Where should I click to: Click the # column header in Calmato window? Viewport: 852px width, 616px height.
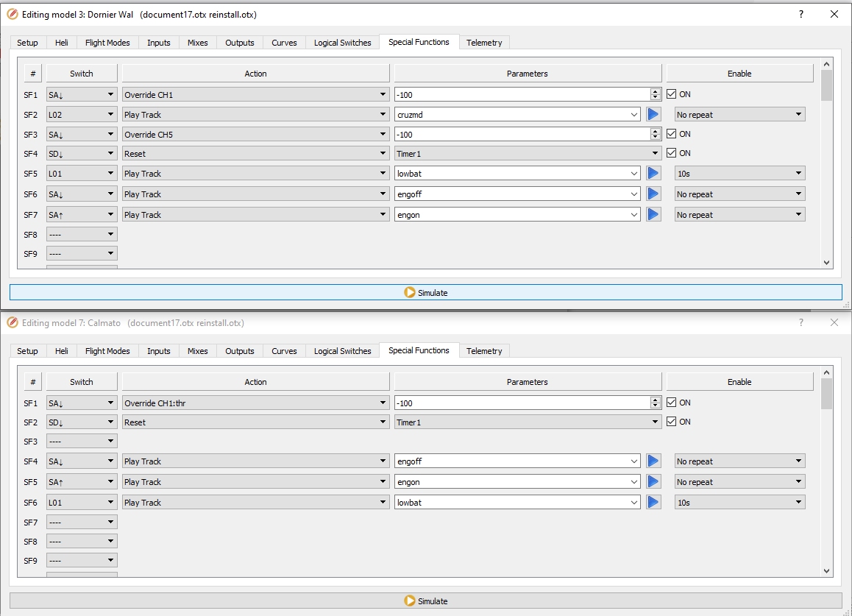pyautogui.click(x=32, y=382)
